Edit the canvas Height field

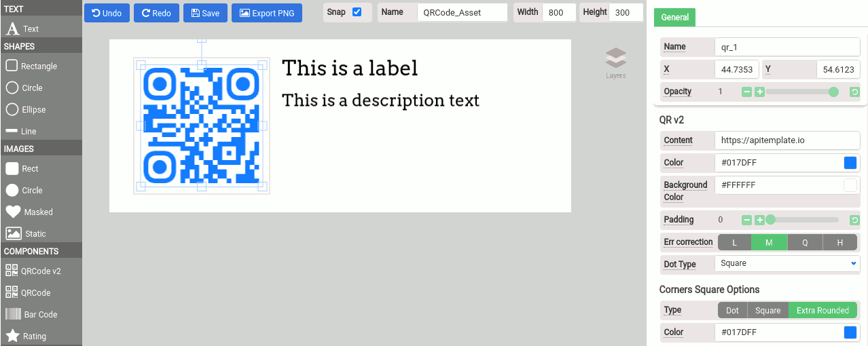coord(625,12)
